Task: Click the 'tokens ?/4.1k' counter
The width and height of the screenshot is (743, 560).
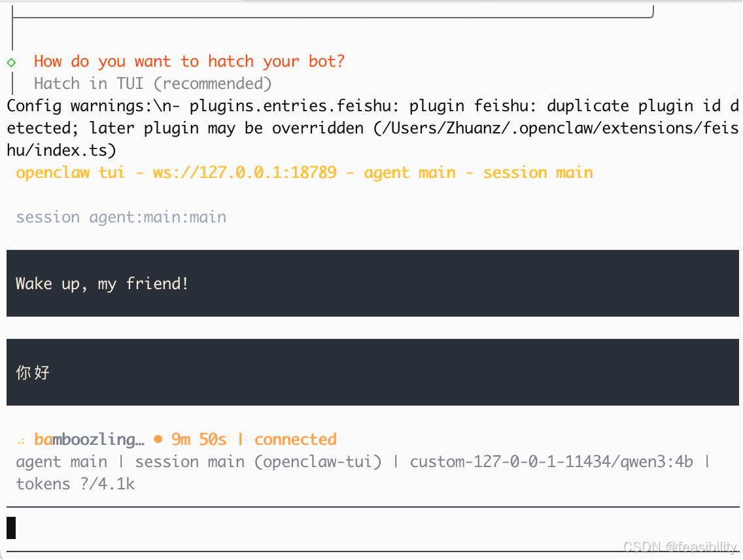Action: (75, 483)
